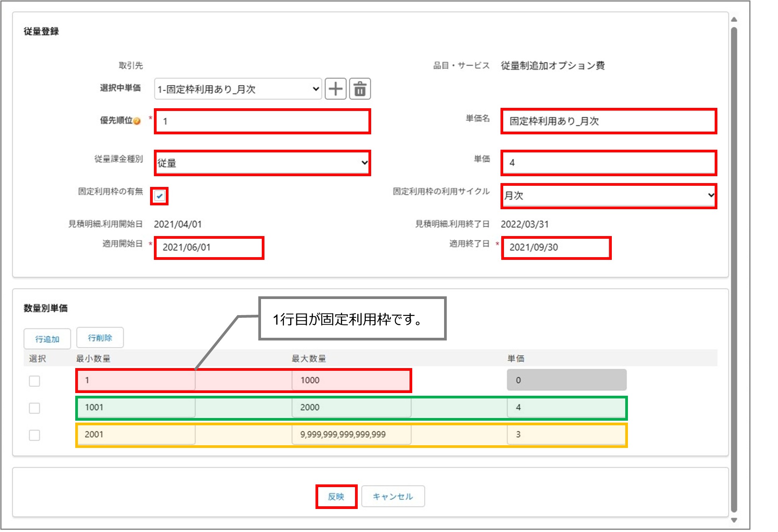
Task: Edit the maximum quantity 1000 in row one
Action: pos(351,380)
